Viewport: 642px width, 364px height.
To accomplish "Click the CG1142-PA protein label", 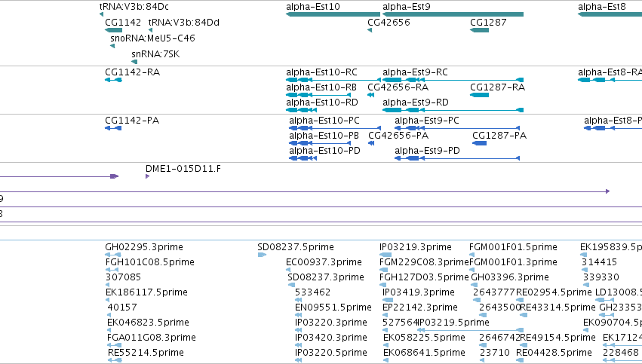I will pos(132,121).
